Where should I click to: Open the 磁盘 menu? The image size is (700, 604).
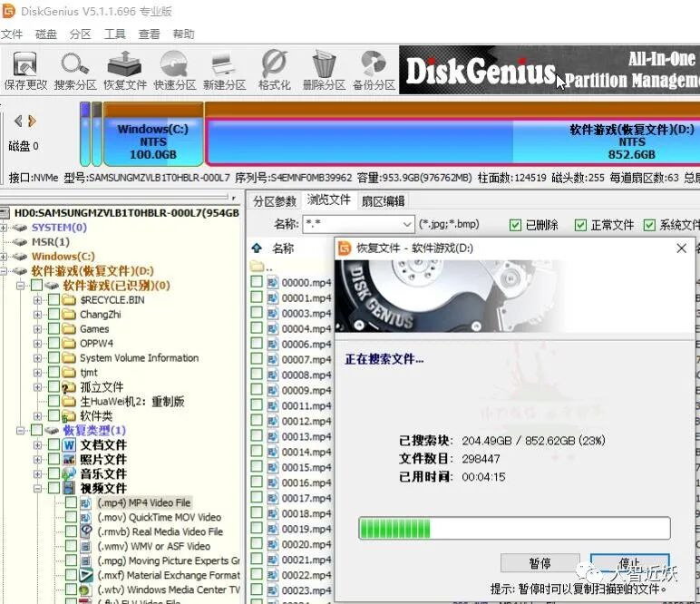click(46, 34)
